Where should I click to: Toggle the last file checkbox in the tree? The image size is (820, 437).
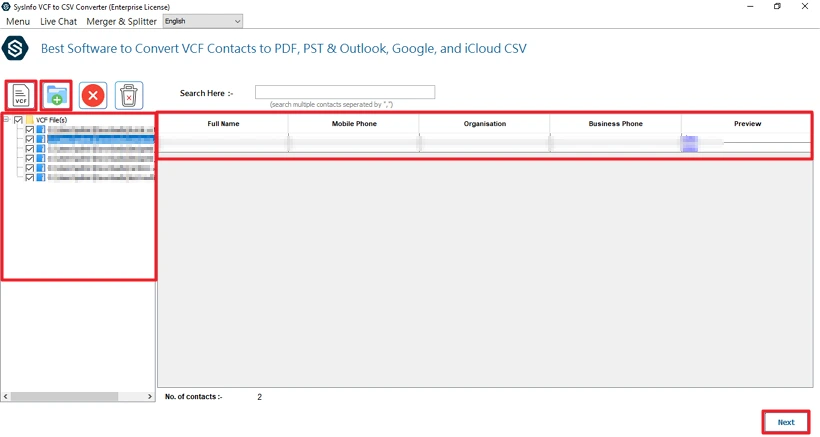[29, 177]
